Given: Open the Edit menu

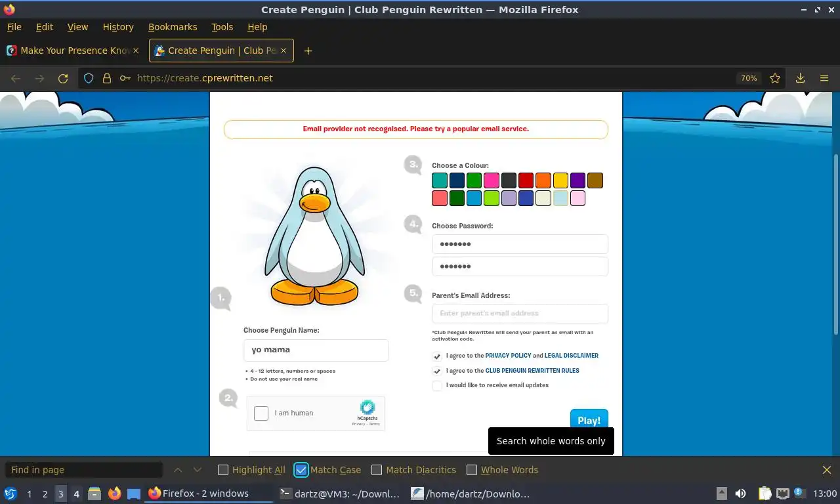Looking at the screenshot, I should click(45, 27).
